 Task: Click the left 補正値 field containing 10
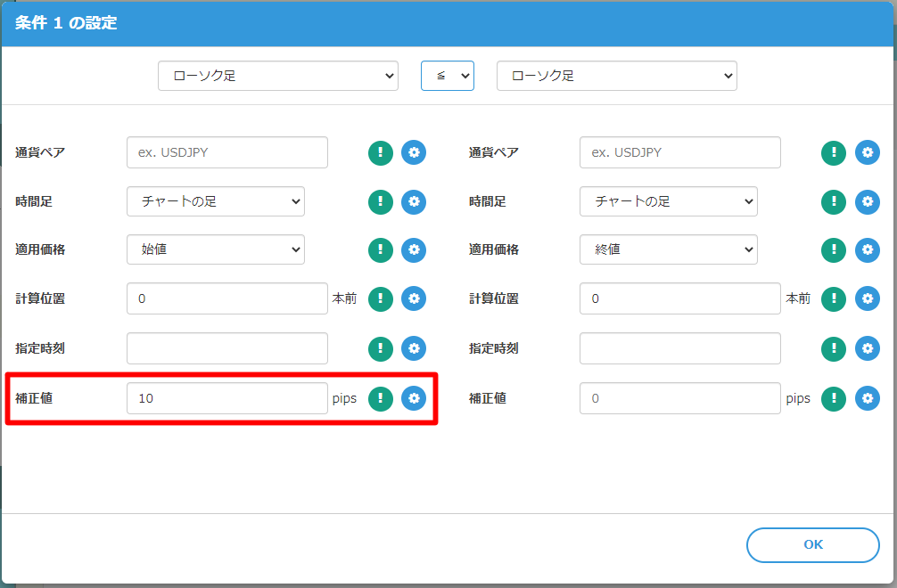[x=227, y=398]
